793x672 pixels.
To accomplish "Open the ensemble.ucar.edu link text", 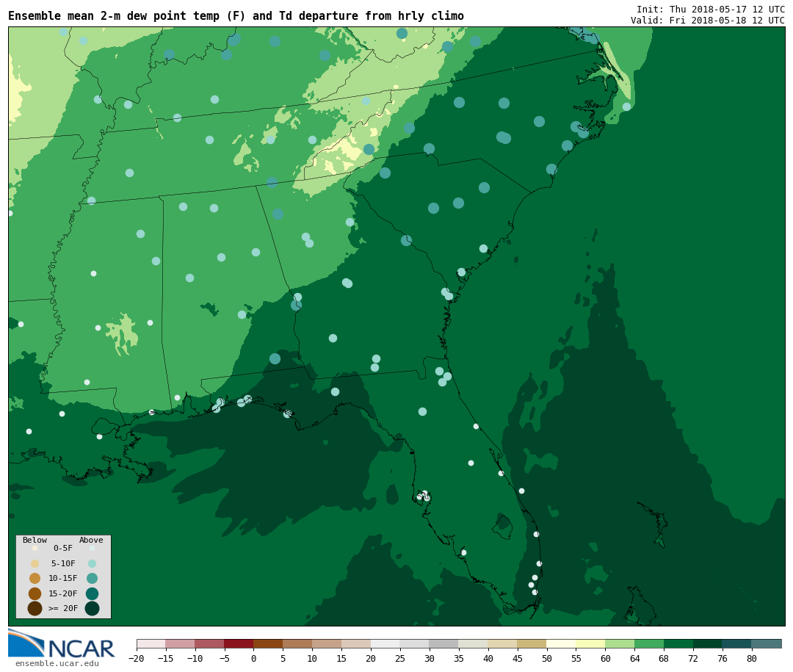I will coord(57,663).
